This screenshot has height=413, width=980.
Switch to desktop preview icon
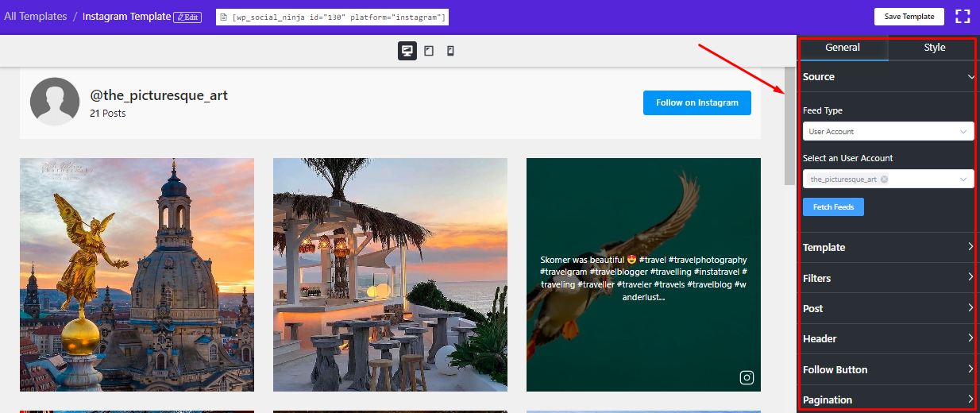coord(407,51)
